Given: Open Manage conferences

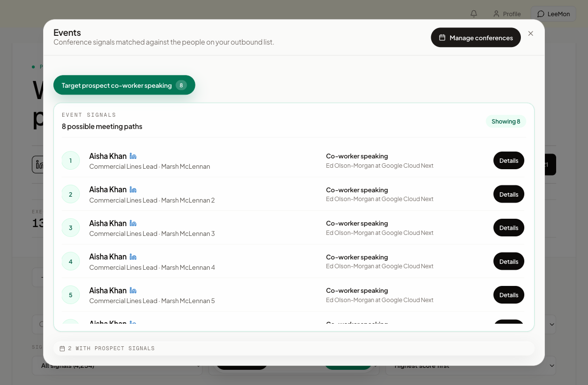Looking at the screenshot, I should (x=476, y=38).
